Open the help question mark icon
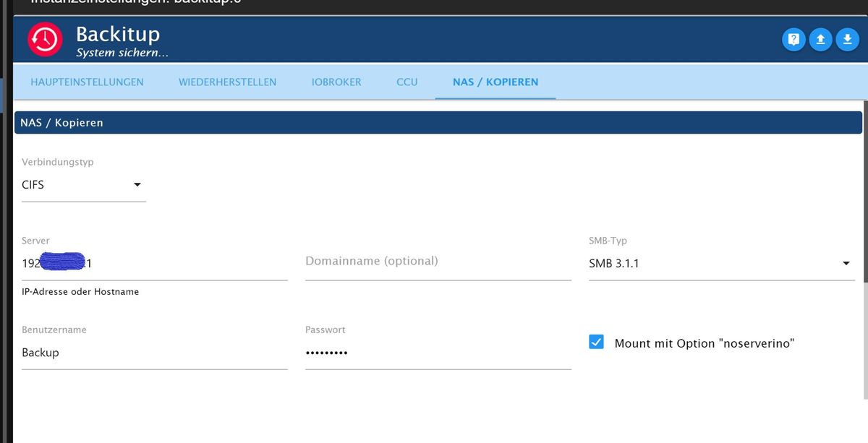Viewport: 868px width, 443px height. [x=793, y=40]
